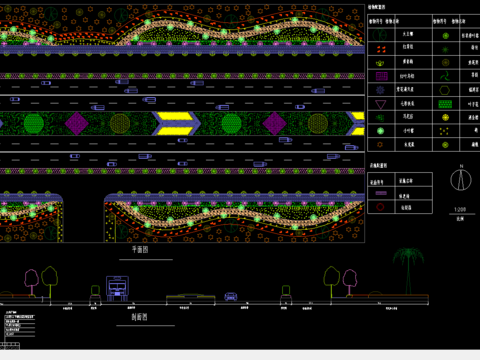Select the green hatched rectangle legend symbol
Screen dimensions: 480x360
click(x=445, y=104)
